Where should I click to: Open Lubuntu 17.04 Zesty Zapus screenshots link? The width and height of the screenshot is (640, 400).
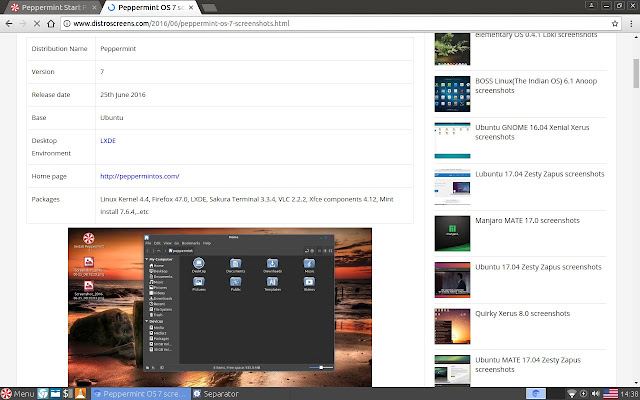click(540, 174)
